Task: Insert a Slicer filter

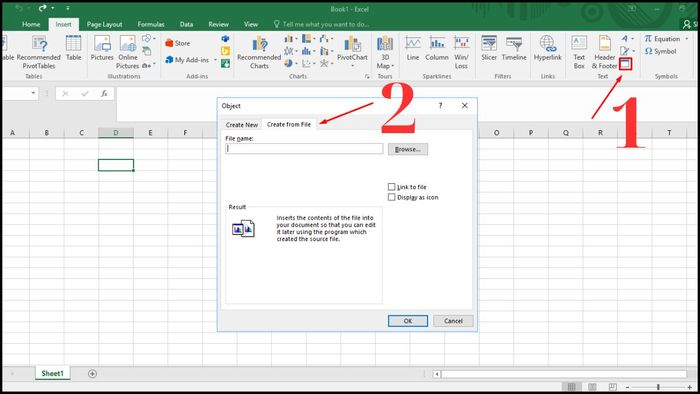Action: tap(489, 48)
